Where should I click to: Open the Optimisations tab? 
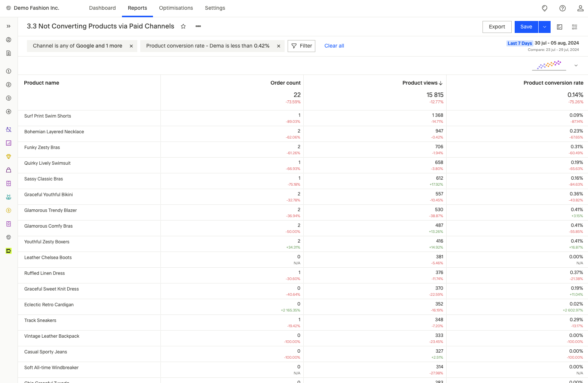[176, 8]
